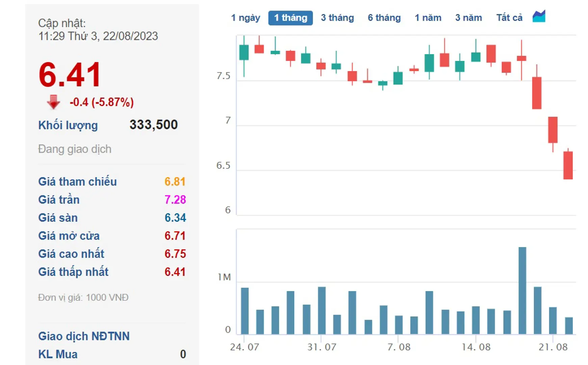Image resolution: width=588 pixels, height=365 pixels.
Task: Click the 21.08 date axis label
Action: pos(553,347)
